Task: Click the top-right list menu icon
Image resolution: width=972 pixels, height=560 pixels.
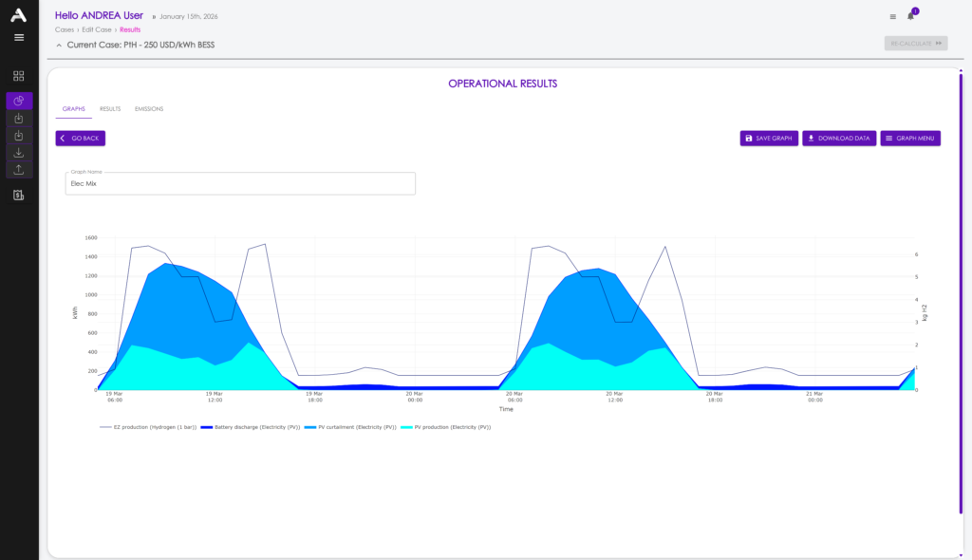Action: (892, 16)
